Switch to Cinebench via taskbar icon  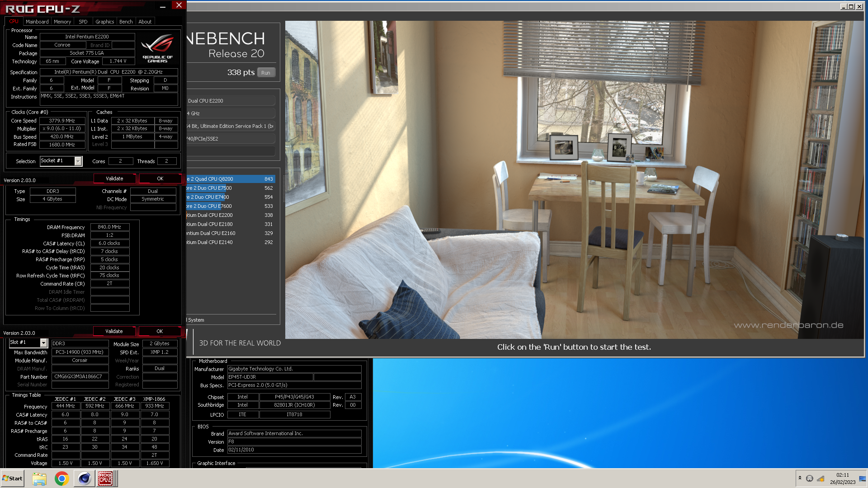pyautogui.click(x=84, y=479)
